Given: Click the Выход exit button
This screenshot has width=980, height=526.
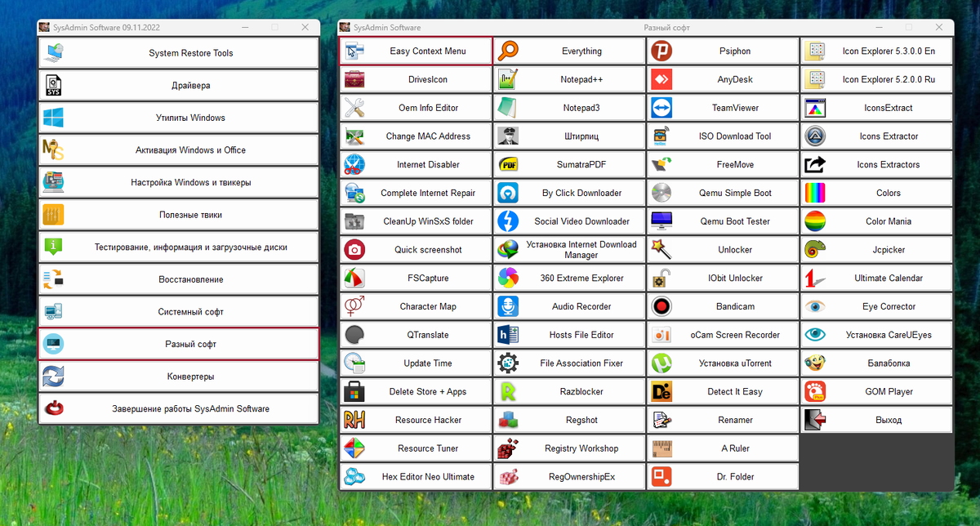Looking at the screenshot, I should [x=876, y=420].
